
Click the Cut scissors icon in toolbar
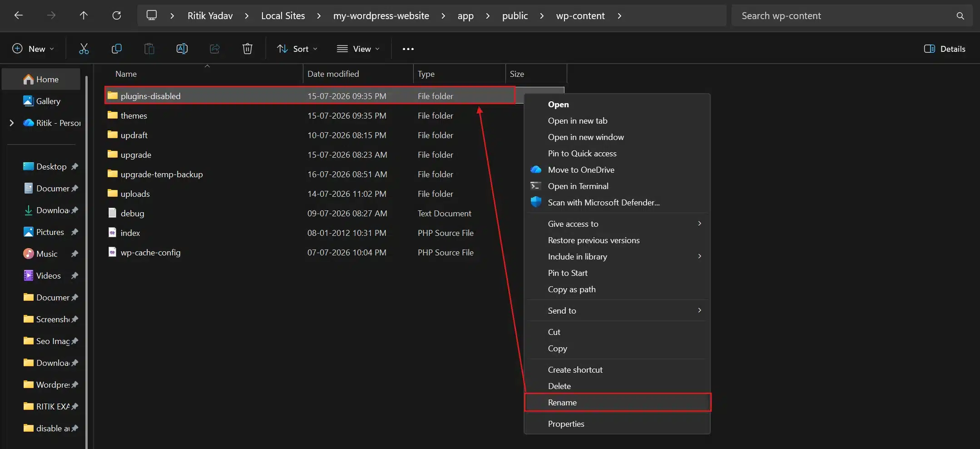pos(84,49)
